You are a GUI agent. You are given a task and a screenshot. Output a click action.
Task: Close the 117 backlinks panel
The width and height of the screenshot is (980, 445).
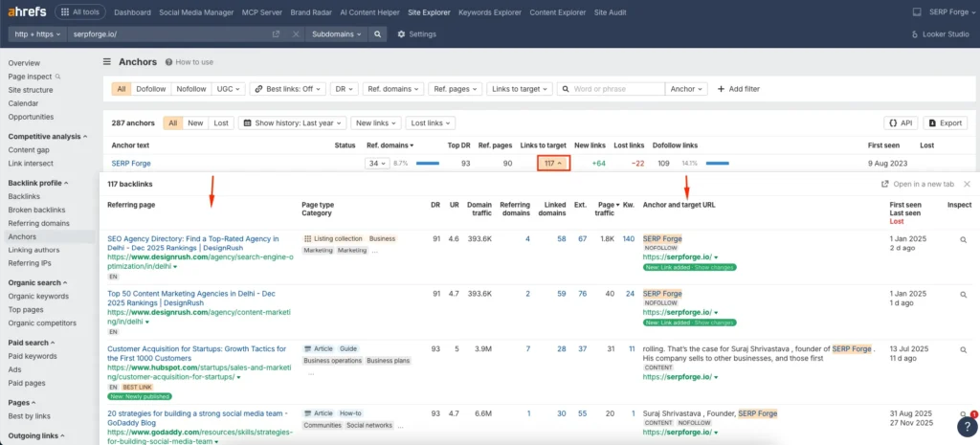point(967,184)
